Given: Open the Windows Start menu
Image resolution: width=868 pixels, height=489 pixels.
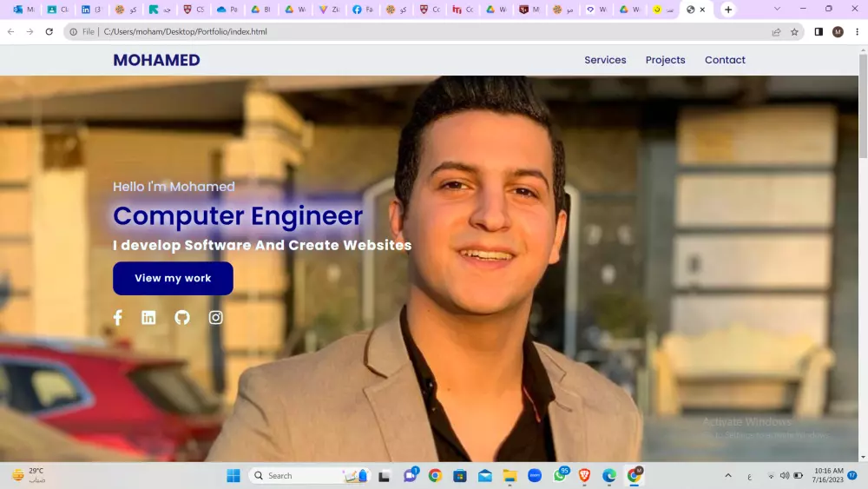Looking at the screenshot, I should [233, 476].
